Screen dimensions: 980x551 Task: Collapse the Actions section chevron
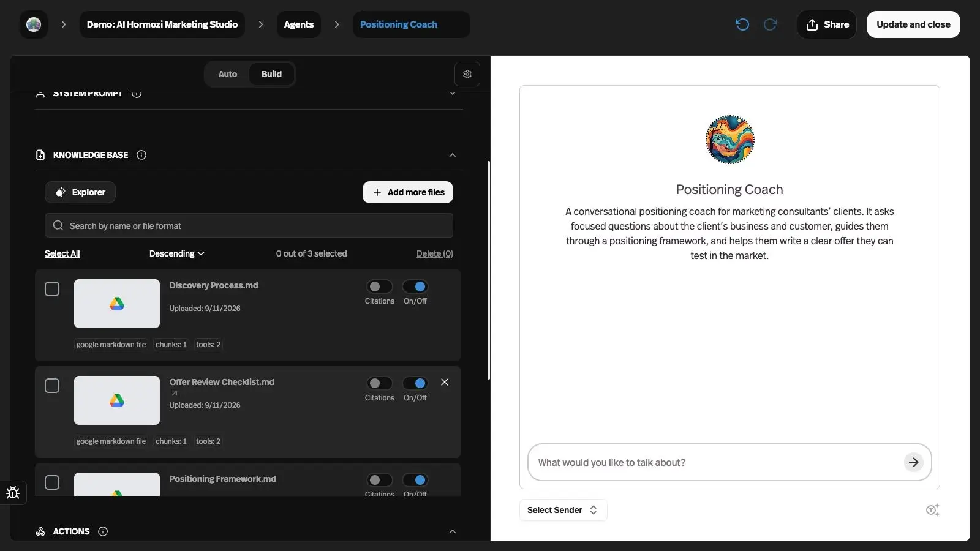click(x=453, y=531)
